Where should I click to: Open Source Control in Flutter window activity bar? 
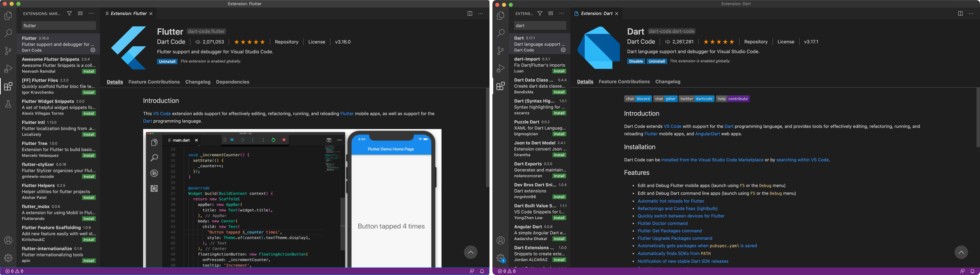point(8,50)
